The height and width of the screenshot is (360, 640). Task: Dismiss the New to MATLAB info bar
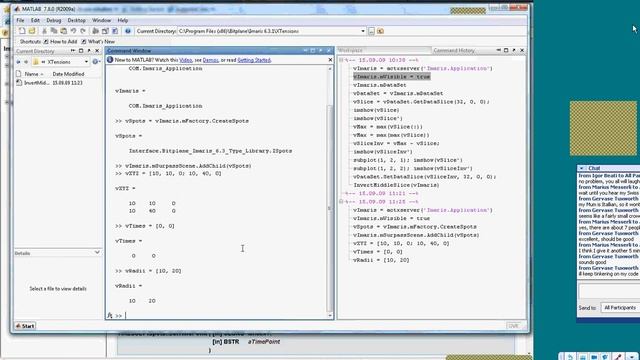(330, 60)
